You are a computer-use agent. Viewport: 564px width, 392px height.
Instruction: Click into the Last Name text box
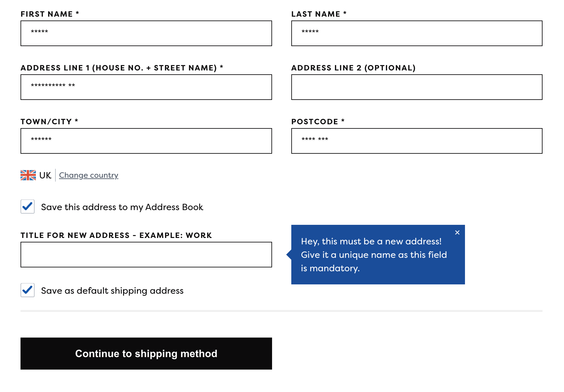click(x=417, y=33)
